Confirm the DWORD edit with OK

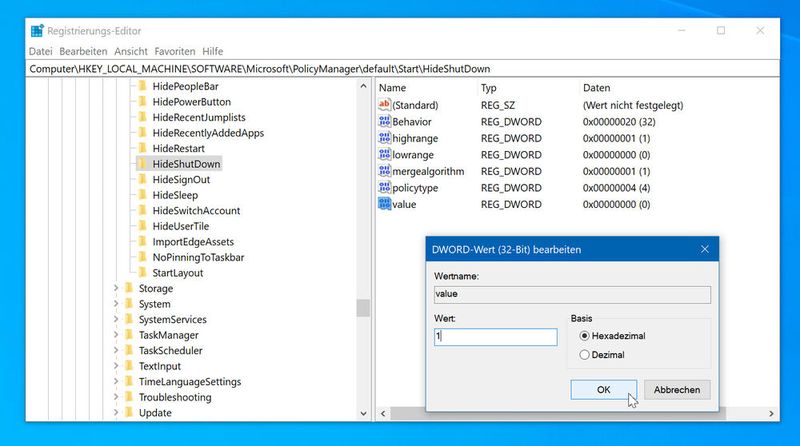[604, 389]
